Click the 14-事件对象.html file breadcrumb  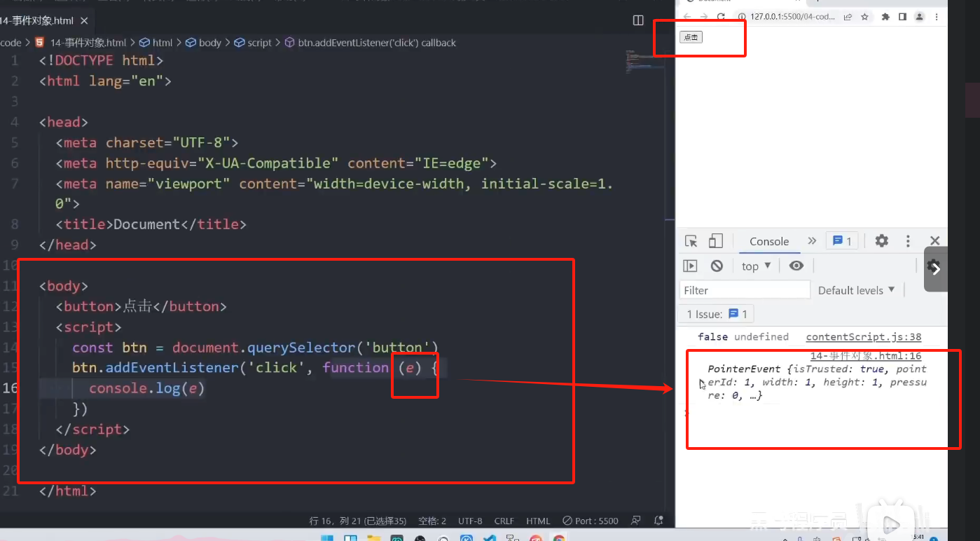(x=81, y=43)
